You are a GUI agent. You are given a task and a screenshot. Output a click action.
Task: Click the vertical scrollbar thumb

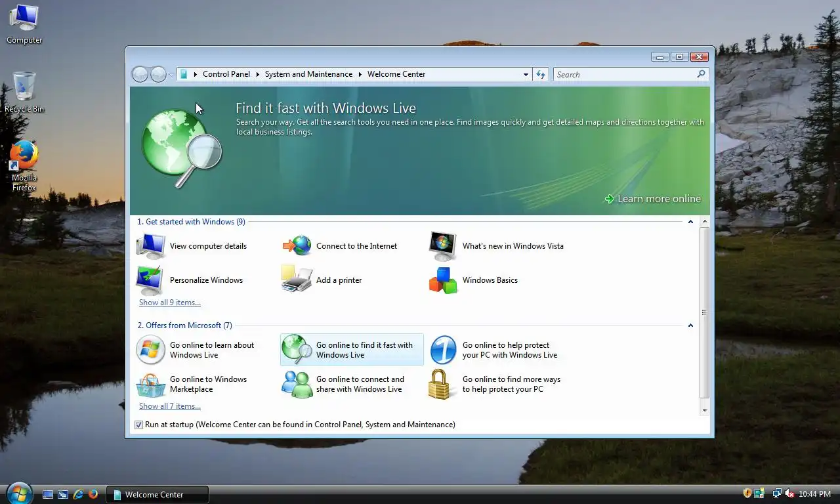[x=705, y=312]
